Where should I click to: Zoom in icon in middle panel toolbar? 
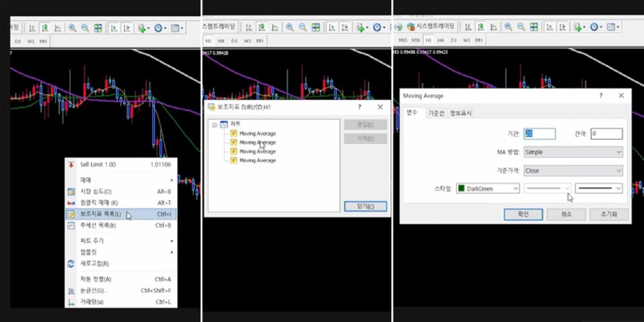(x=290, y=27)
